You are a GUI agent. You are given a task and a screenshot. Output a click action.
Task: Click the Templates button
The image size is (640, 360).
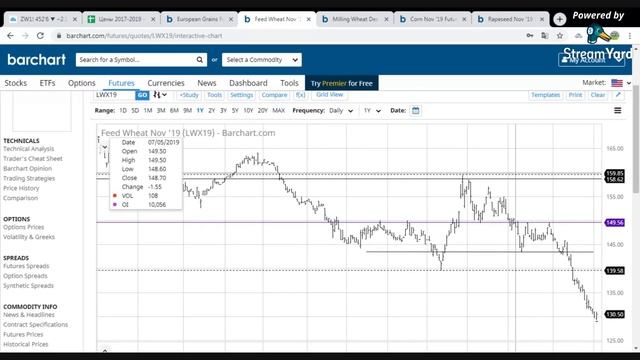coord(546,95)
